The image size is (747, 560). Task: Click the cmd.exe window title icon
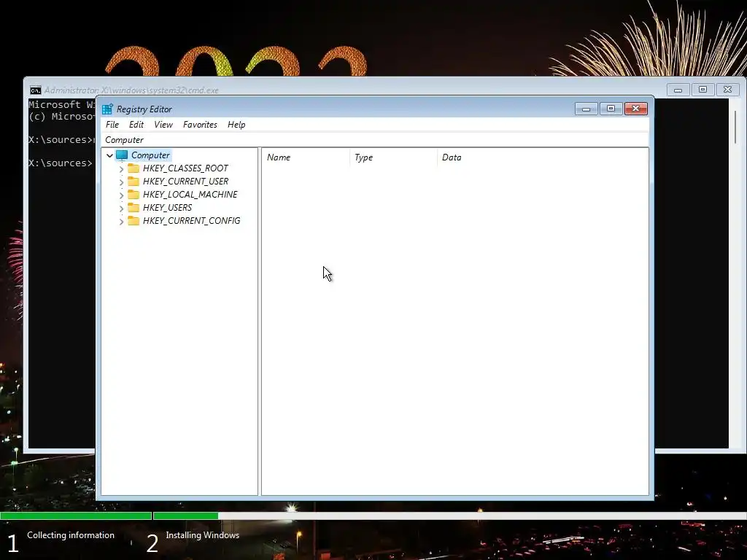point(36,90)
